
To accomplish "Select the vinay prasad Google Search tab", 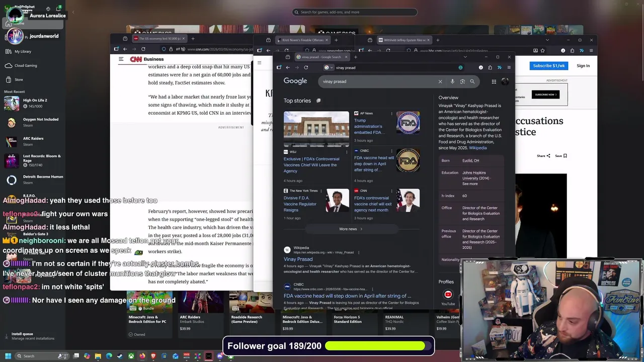I will point(322,57).
